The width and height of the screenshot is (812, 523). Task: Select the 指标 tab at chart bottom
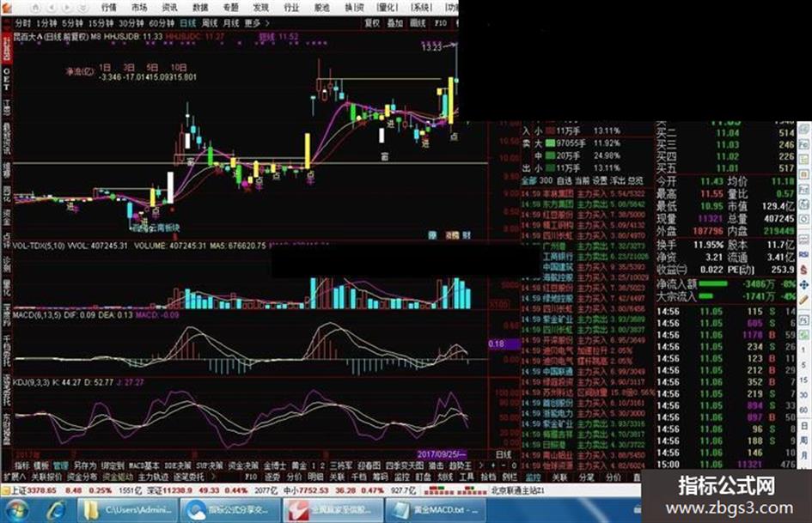22,466
